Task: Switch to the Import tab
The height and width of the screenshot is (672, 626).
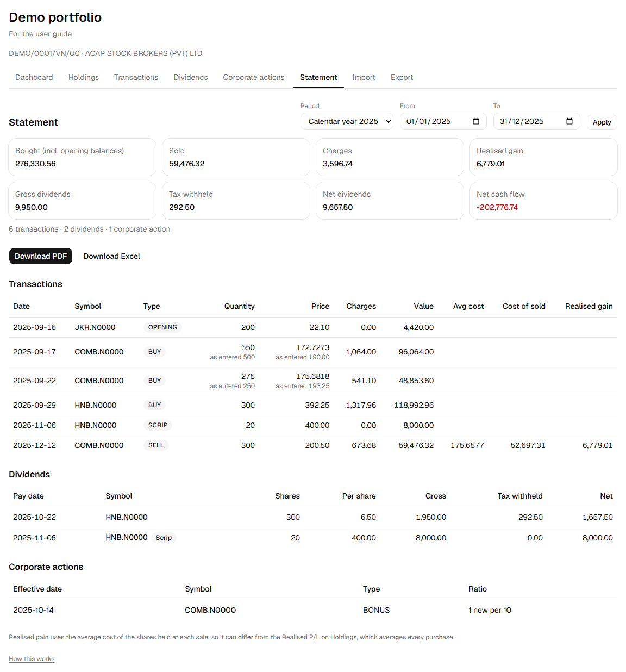Action: (x=364, y=77)
